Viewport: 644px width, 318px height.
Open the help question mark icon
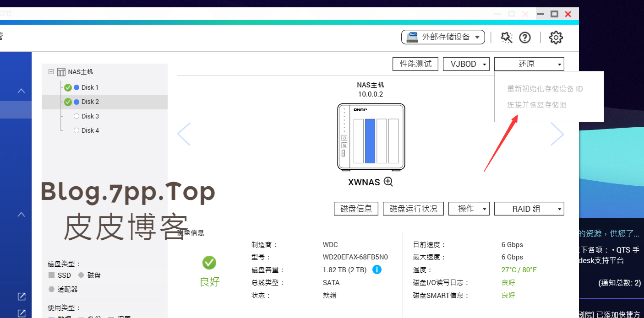[525, 38]
